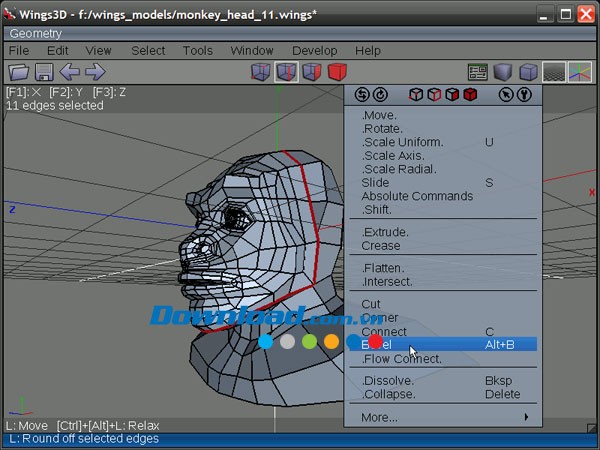Click the monkey head model in viewport
Viewport: 600px width, 450px height.
[x=264, y=276]
